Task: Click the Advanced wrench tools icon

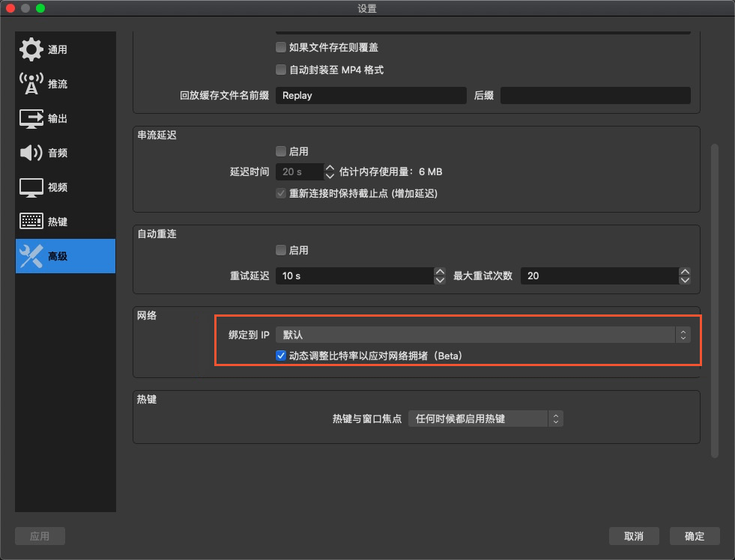Action: [31, 256]
